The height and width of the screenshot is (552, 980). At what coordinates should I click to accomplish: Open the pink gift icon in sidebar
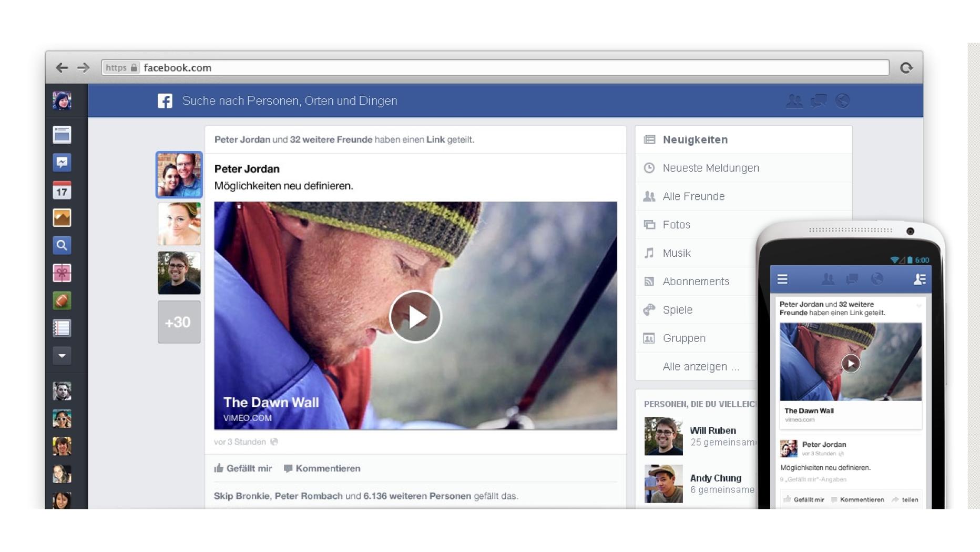[x=62, y=273]
